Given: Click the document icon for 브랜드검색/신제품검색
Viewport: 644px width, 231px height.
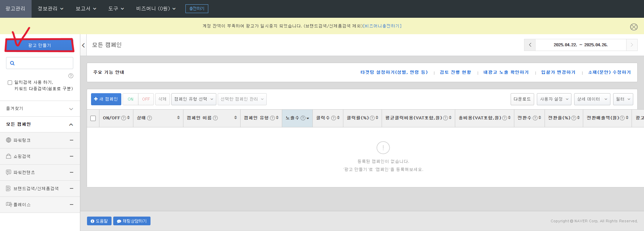Looking at the screenshot, I should pyautogui.click(x=9, y=188).
